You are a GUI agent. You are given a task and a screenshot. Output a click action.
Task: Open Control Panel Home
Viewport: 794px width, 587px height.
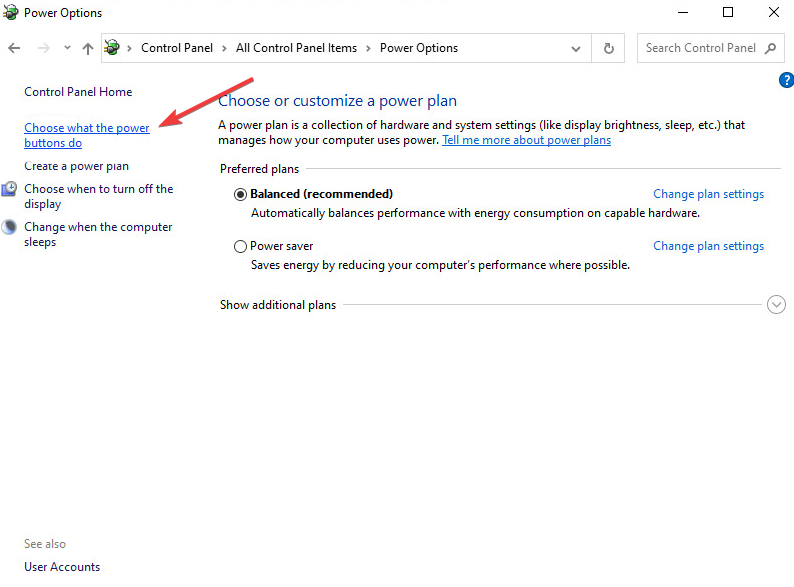pyautogui.click(x=78, y=92)
